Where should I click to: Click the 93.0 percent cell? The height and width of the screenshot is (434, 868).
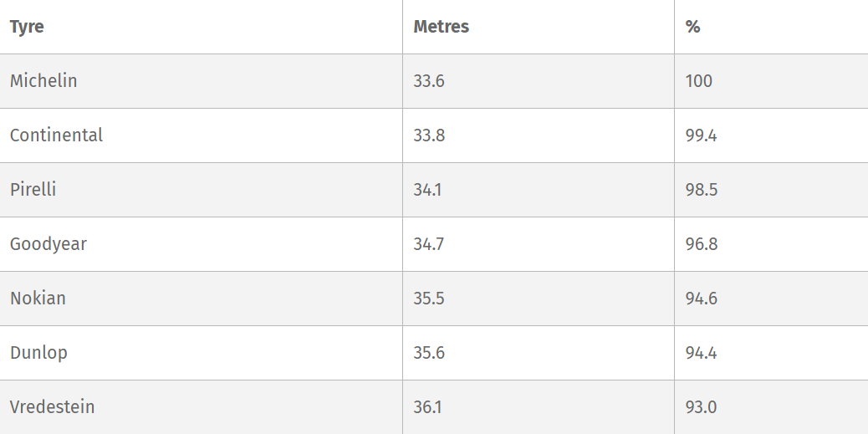[701, 407]
